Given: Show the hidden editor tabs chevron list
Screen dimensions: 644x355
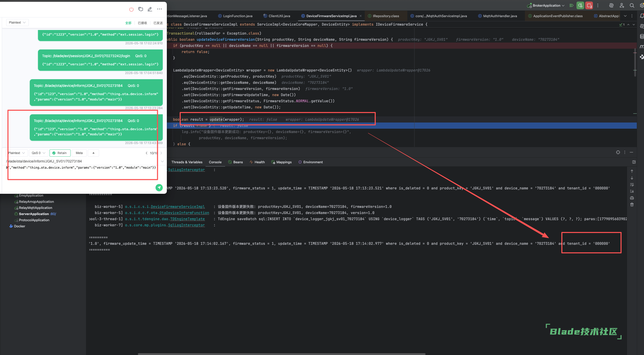Looking at the screenshot, I should coord(625,16).
